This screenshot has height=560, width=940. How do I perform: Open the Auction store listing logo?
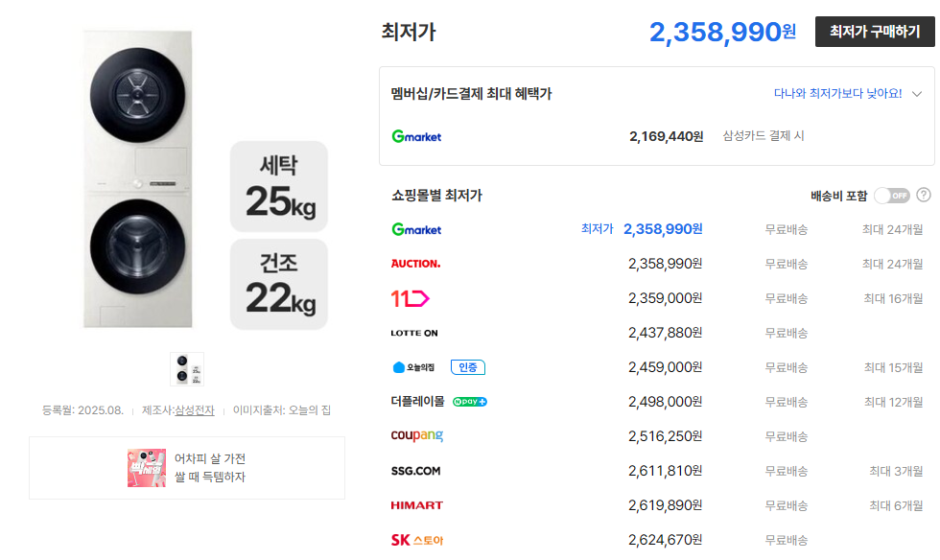pyautogui.click(x=415, y=264)
